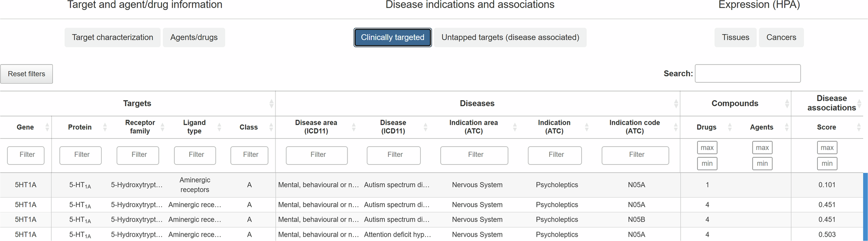Sort by Drugs column arrows
Image resolution: width=868 pixels, height=241 pixels.
pos(730,127)
